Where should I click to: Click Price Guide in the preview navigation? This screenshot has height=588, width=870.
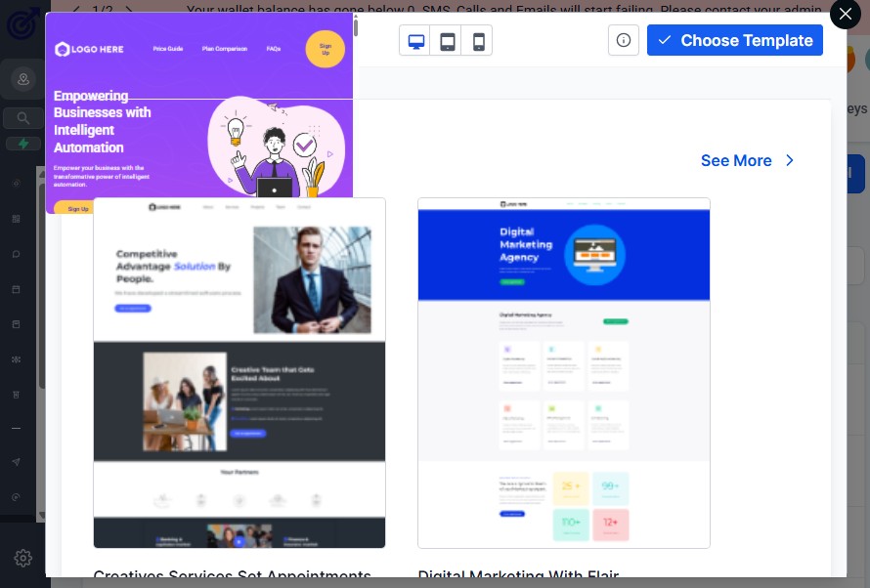pos(168,49)
